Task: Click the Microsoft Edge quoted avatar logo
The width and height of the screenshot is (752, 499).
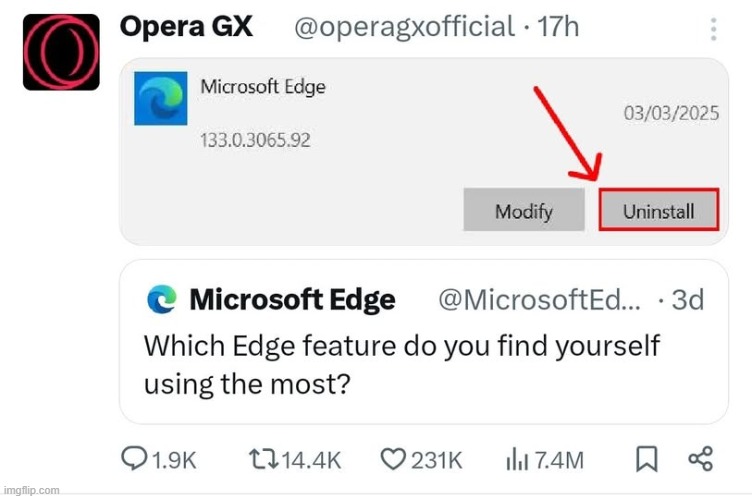Action: [x=162, y=299]
